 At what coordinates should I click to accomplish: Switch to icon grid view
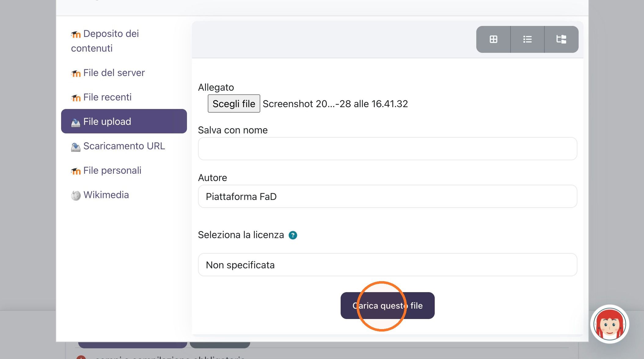point(493,39)
